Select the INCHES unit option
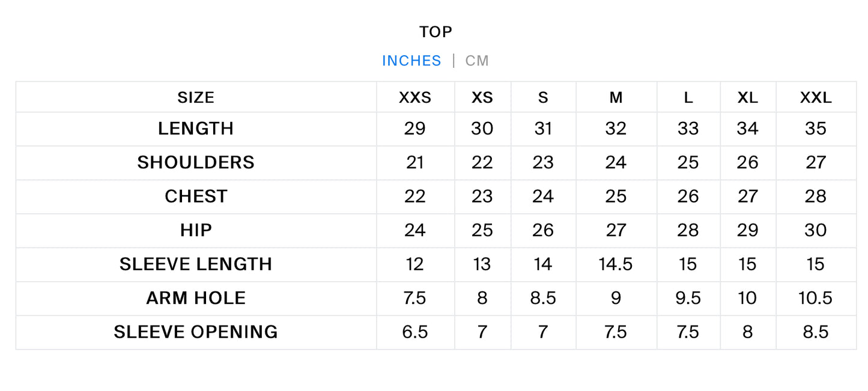 411,61
